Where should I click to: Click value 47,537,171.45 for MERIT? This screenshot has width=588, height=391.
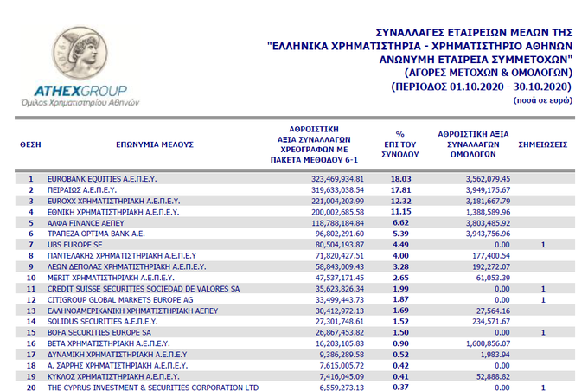340,278
